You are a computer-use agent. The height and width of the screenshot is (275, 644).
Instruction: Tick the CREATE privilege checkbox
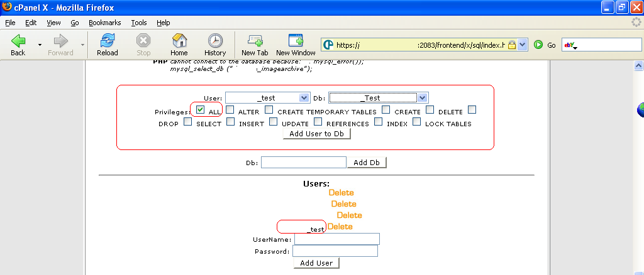386,109
